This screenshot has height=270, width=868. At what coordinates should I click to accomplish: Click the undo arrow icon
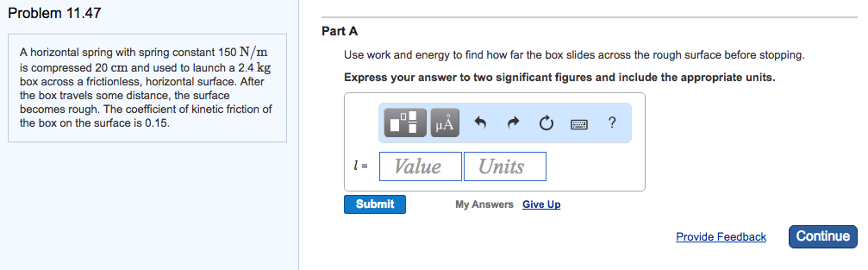coord(480,123)
